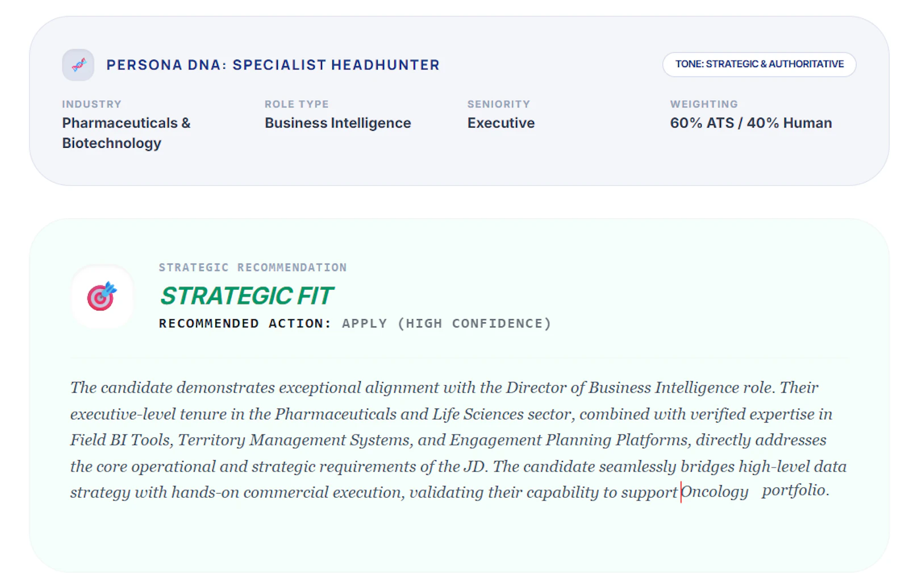Click the DNA helix persona icon

pyautogui.click(x=78, y=65)
